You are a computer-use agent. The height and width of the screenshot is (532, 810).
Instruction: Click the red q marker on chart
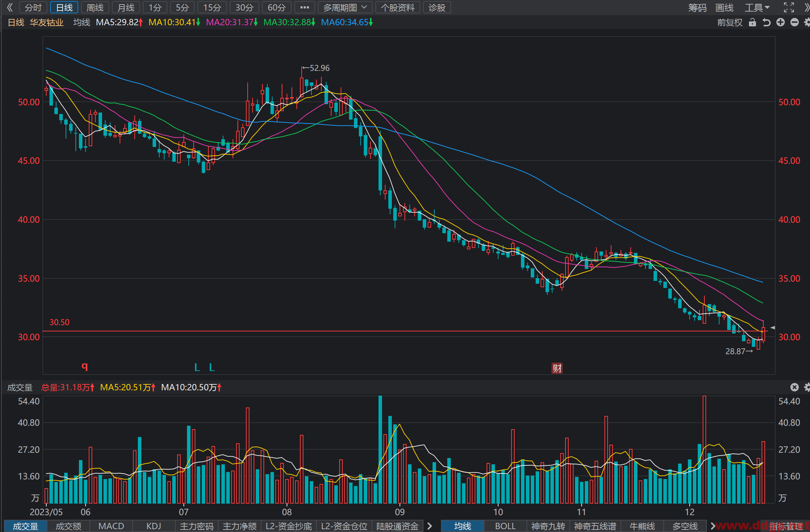(85, 366)
